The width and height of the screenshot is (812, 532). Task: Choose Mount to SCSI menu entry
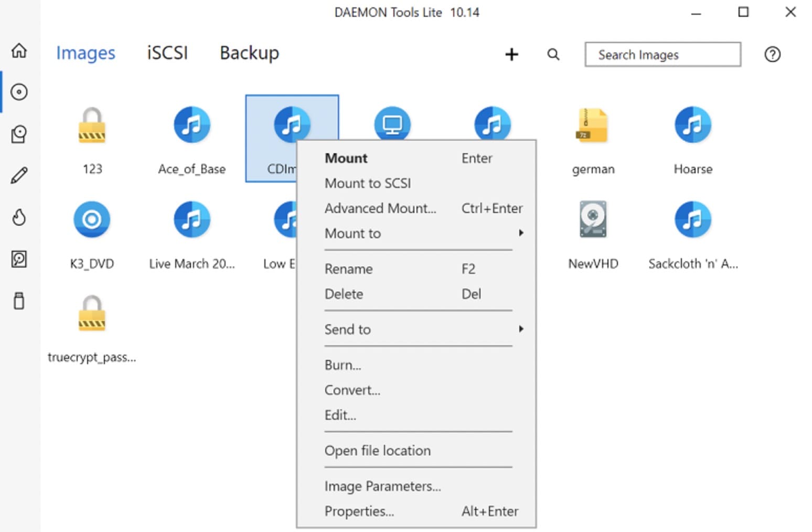(416, 183)
